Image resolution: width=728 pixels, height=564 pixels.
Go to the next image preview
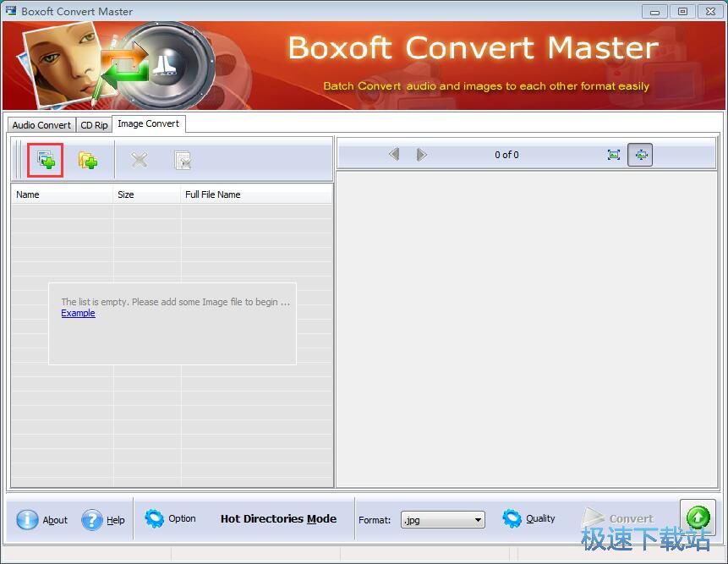coord(421,155)
